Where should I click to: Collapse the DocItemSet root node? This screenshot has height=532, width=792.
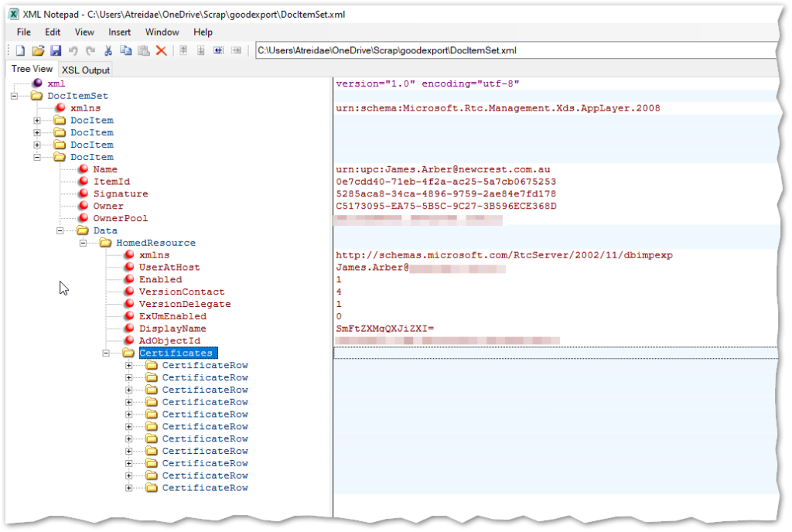[14, 96]
